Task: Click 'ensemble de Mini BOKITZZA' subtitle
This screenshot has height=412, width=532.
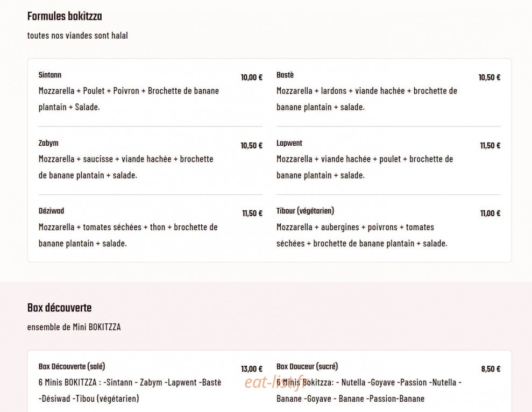Action: (x=74, y=327)
